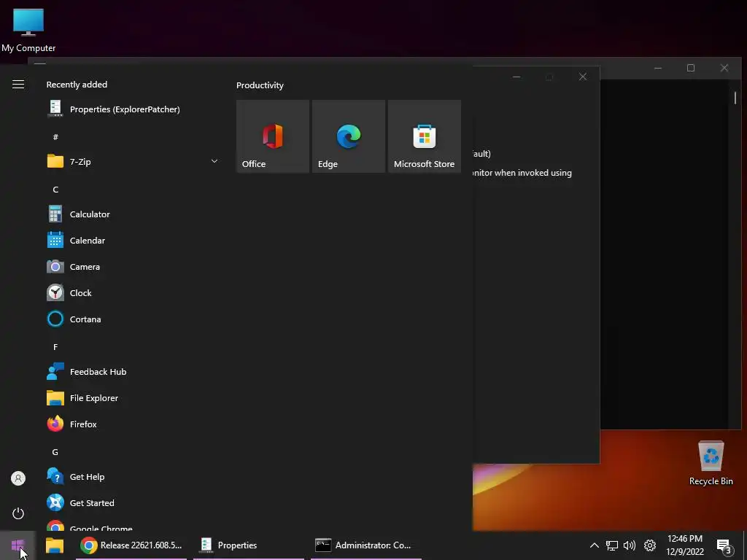Expand the 7-Zip folder chevron
The width and height of the screenshot is (747, 560).
(214, 161)
